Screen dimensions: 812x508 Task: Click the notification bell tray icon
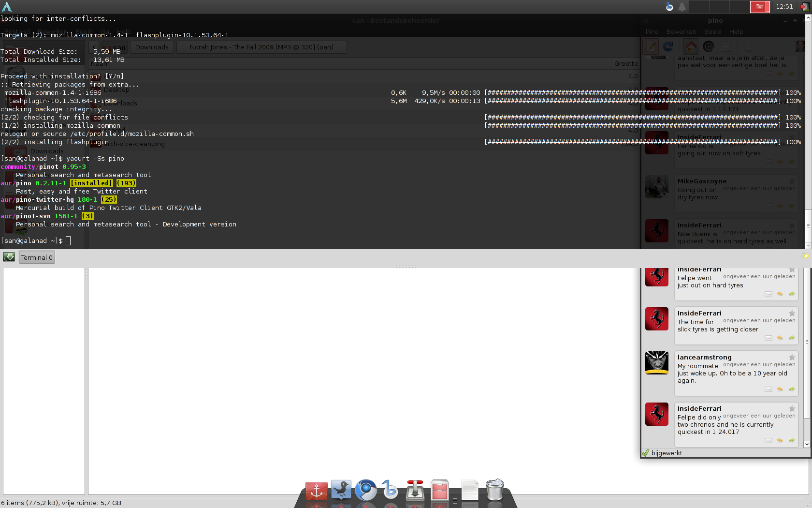tap(681, 7)
